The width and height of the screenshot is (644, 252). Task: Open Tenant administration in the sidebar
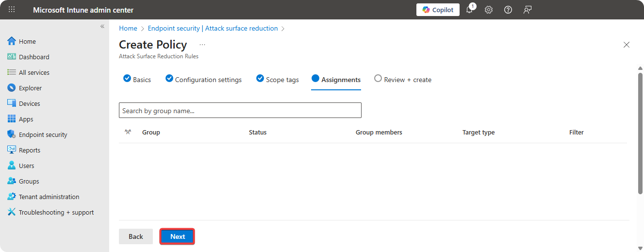coord(49,197)
